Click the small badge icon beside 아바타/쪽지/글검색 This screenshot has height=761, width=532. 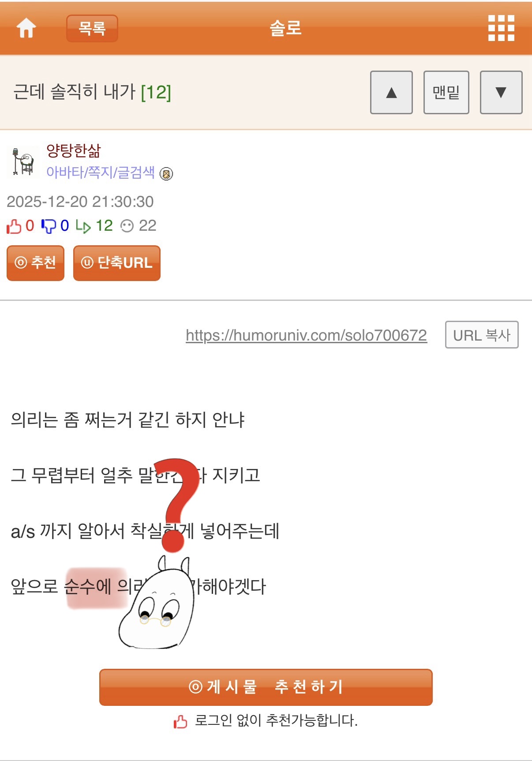(166, 174)
